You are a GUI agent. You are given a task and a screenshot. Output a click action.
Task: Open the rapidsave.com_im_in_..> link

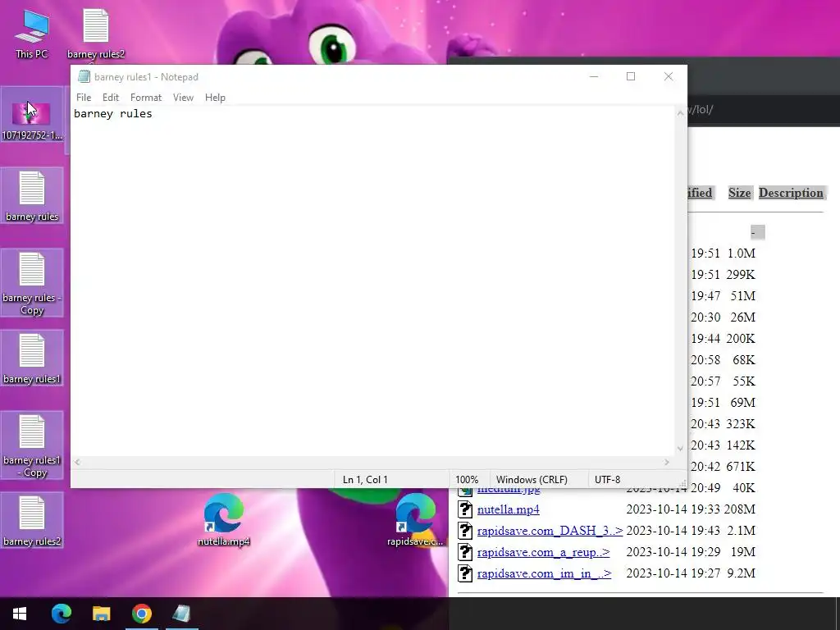click(544, 573)
